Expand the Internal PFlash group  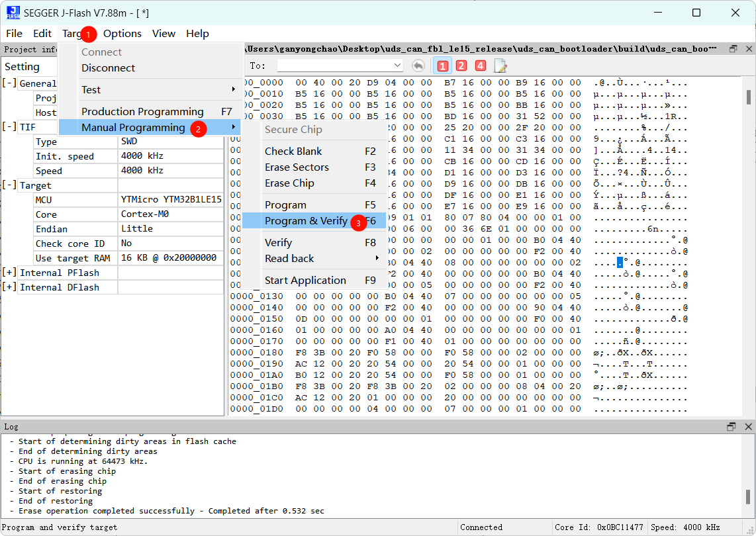click(x=9, y=273)
